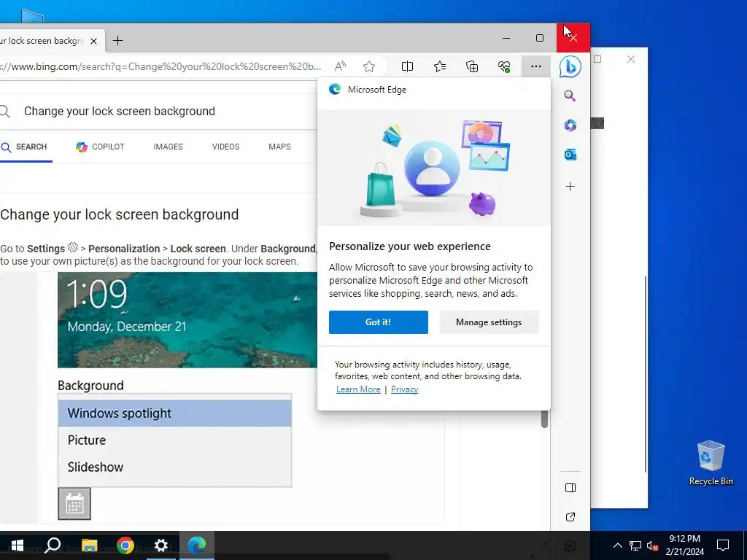Open the sidebar settings gear
Image resolution: width=747 pixels, height=560 pixels.
tap(570, 545)
